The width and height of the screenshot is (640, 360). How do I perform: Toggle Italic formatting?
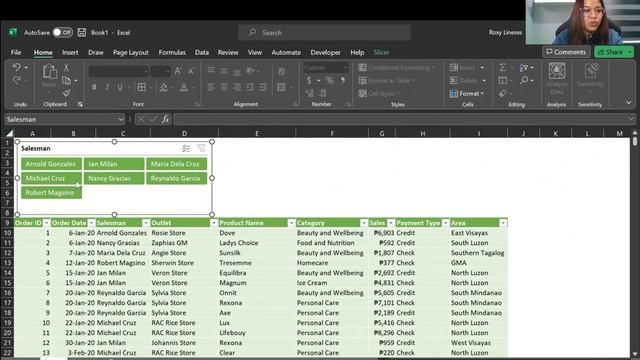point(107,87)
